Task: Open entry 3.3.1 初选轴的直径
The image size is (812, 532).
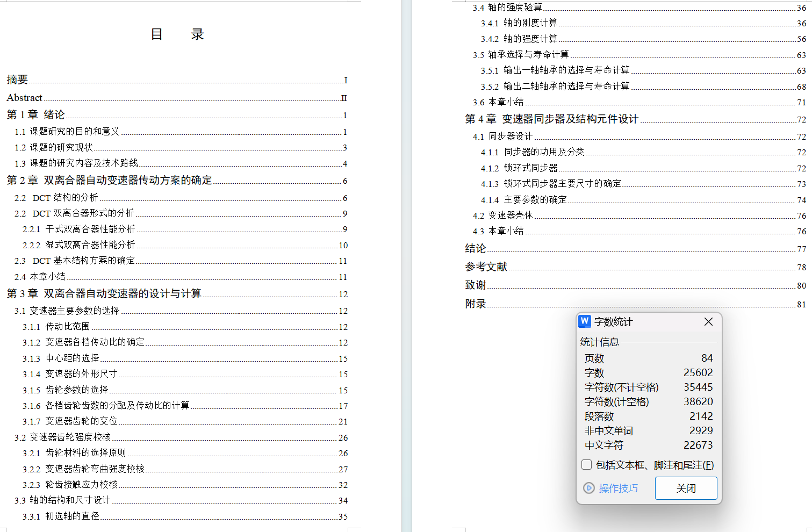Action: click(x=185, y=516)
